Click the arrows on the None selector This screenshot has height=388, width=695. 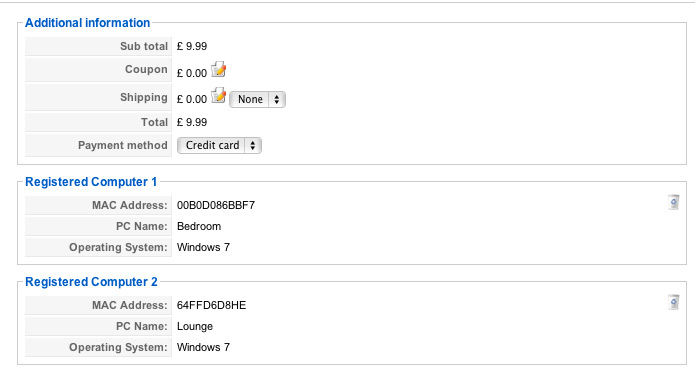[x=277, y=99]
